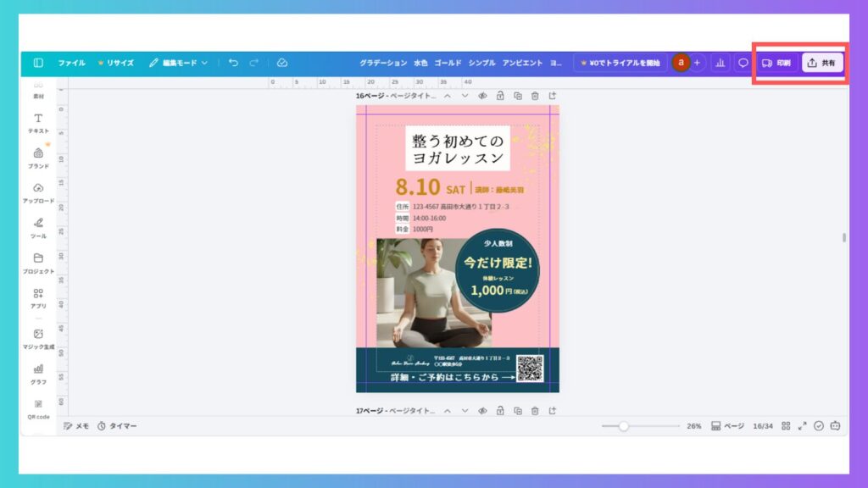Open the analytics bar chart icon
868x488 pixels.
(721, 63)
